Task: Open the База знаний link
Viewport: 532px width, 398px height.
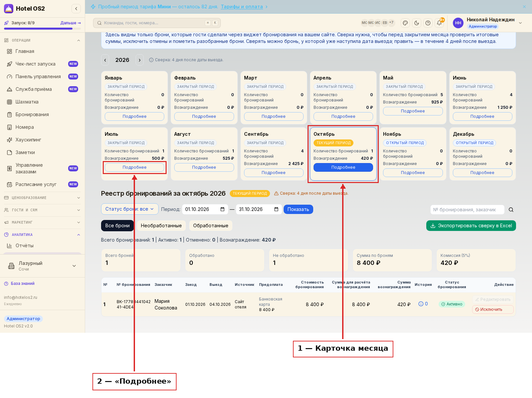Action: click(20, 284)
